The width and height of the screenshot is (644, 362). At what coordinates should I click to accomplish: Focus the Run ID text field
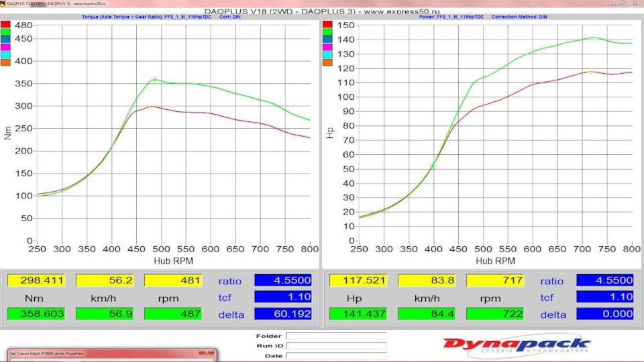pos(336,346)
